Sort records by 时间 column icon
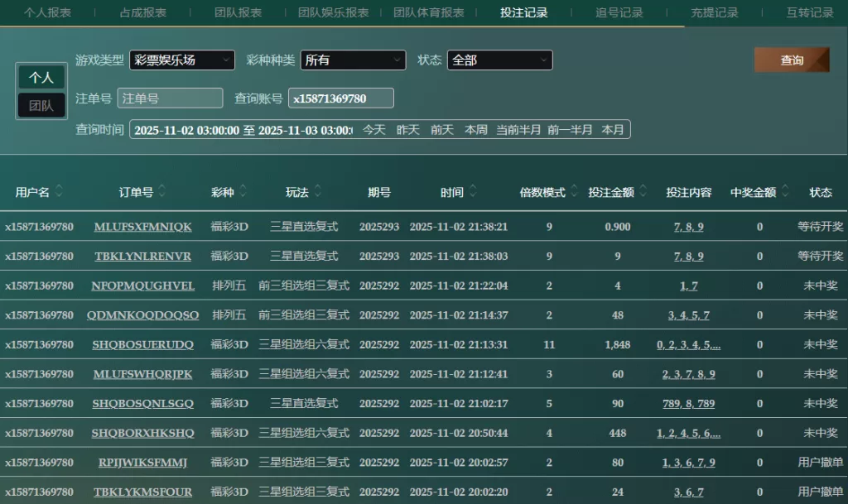The width and height of the screenshot is (848, 504). [473, 192]
